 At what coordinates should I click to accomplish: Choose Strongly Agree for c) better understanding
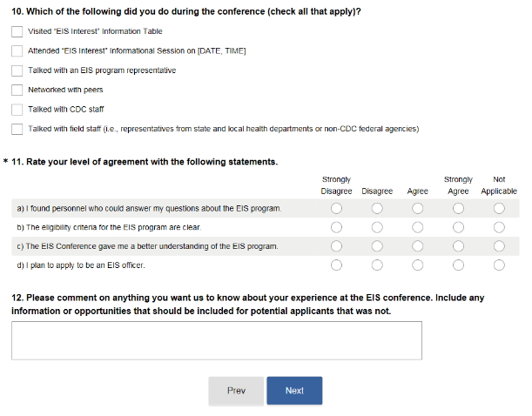[x=458, y=246]
